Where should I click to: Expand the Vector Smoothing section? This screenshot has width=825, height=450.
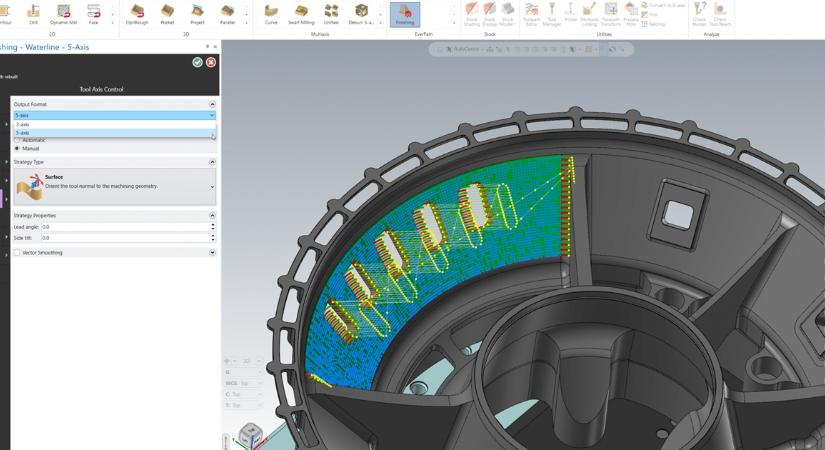[x=212, y=253]
